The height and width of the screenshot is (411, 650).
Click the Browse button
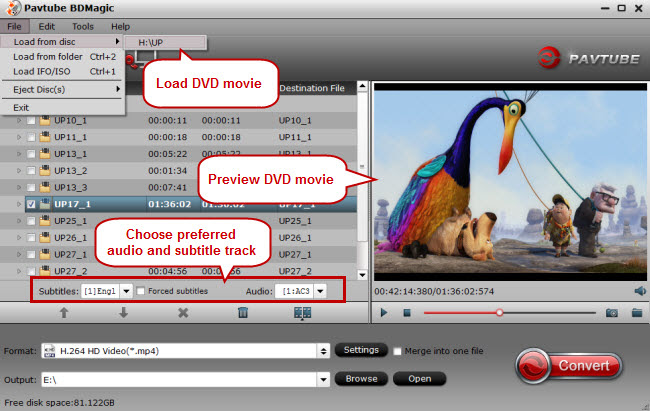[361, 379]
